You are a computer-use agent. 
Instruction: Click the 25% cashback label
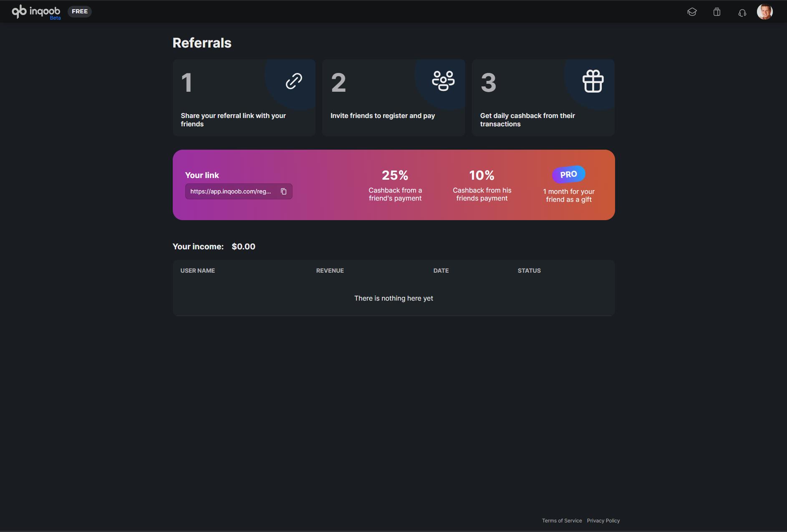(395, 176)
